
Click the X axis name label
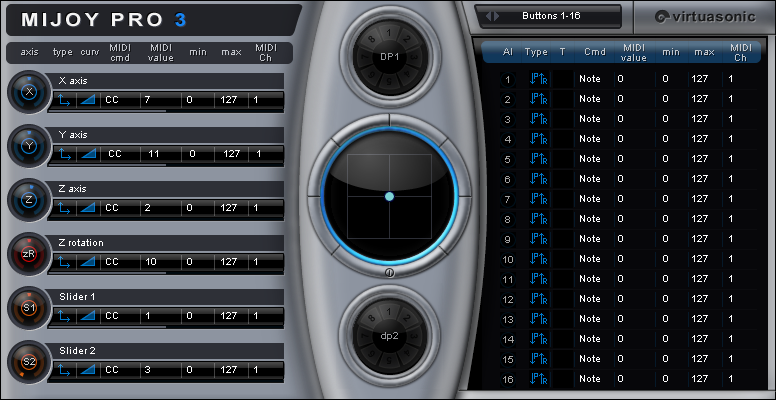click(x=73, y=81)
